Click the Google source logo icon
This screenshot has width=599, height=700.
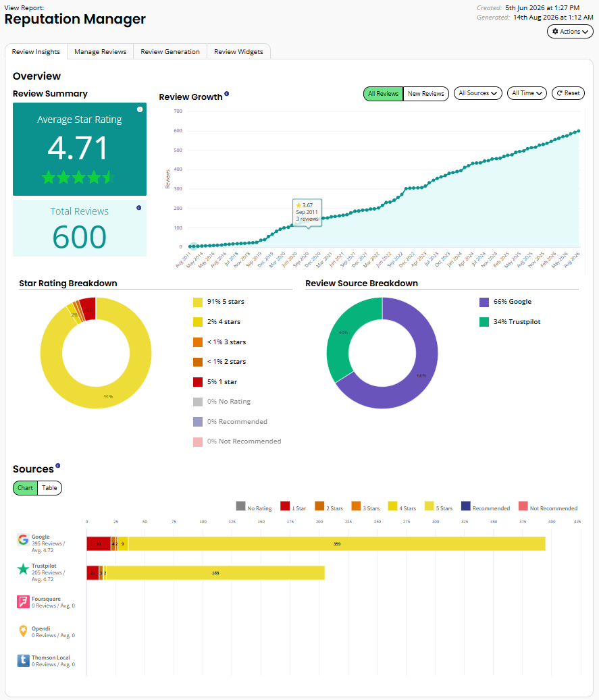[23, 540]
